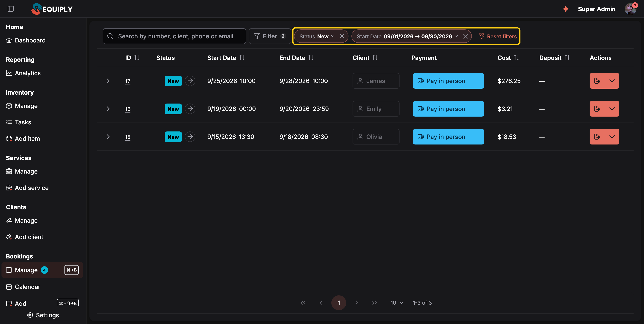644x324 pixels.
Task: Sort table by Start Date column
Action: pos(242,58)
